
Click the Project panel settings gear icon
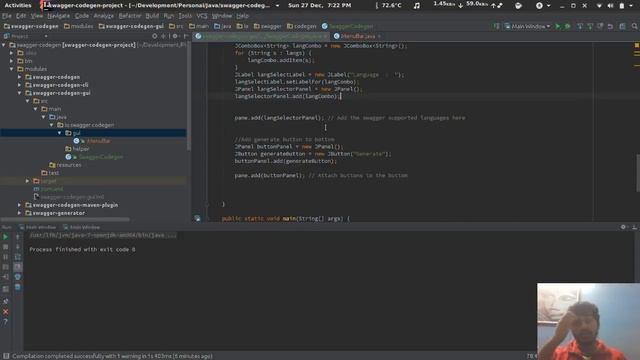(175, 36)
